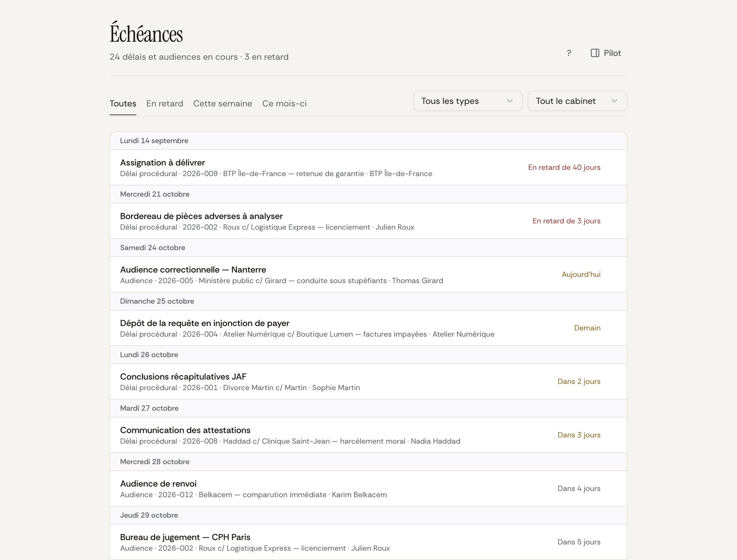The image size is (737, 560).
Task: Click the Dans 2 jours label
Action: click(x=579, y=381)
